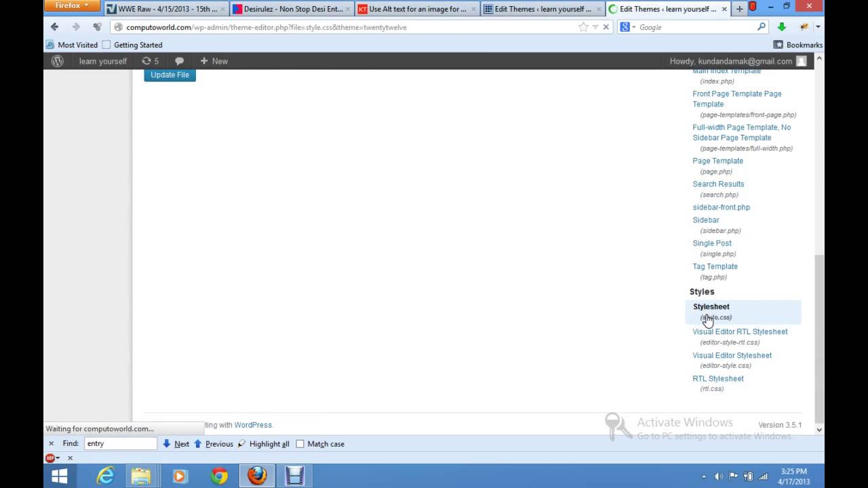This screenshot has height=488, width=868.
Task: Toggle the Highlight all button
Action: pos(263,444)
